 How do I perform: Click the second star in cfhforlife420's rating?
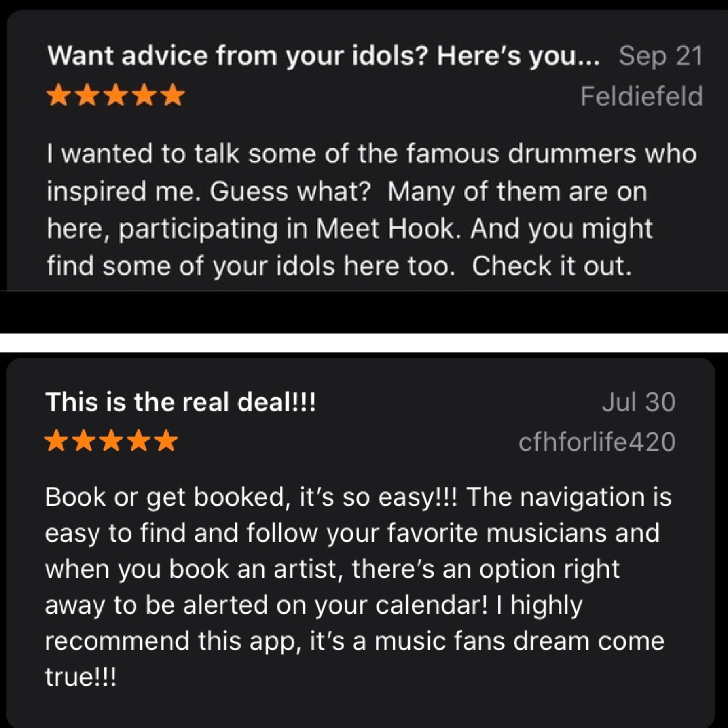[84, 441]
